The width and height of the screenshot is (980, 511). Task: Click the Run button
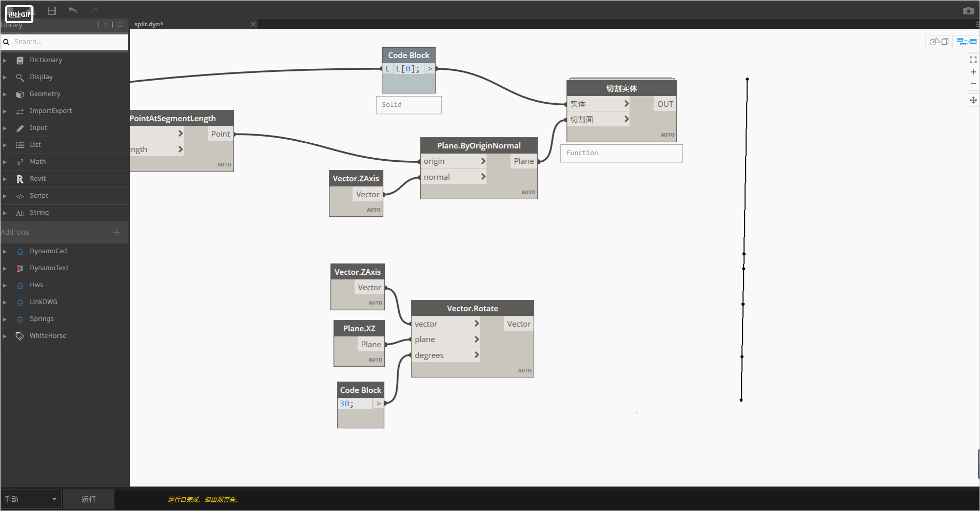click(89, 499)
